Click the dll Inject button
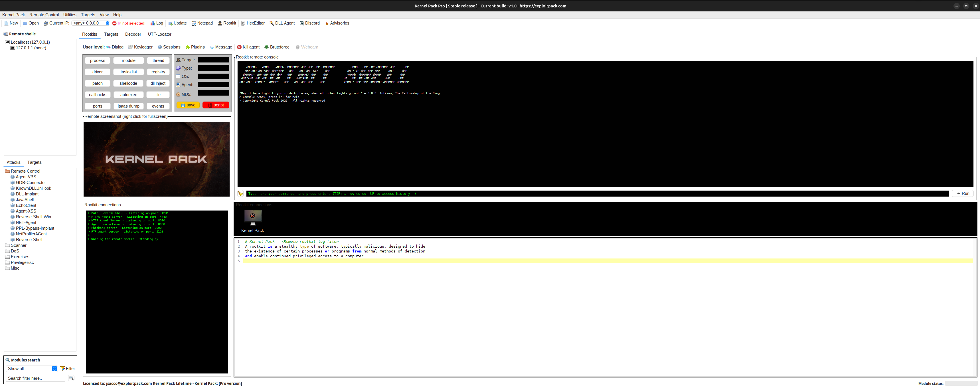This screenshot has width=980, height=388. (x=158, y=83)
